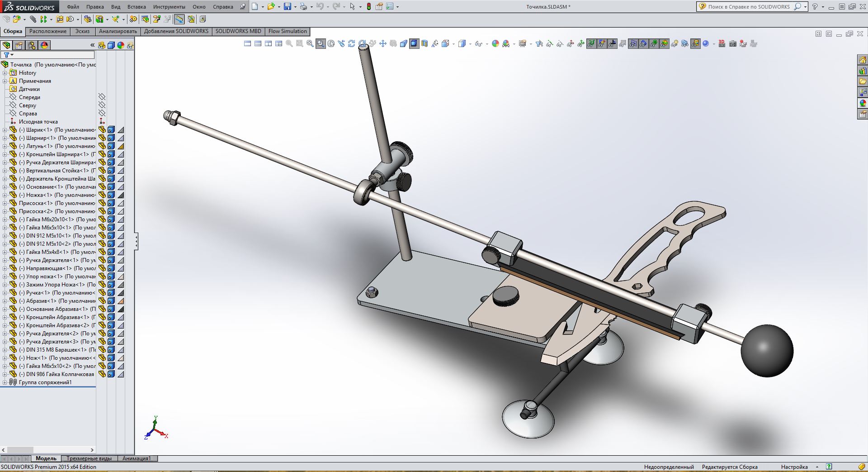The width and height of the screenshot is (868, 472).
Task: Open the SOLIDWORKS Resources home icon in task pane
Action: (x=863, y=60)
